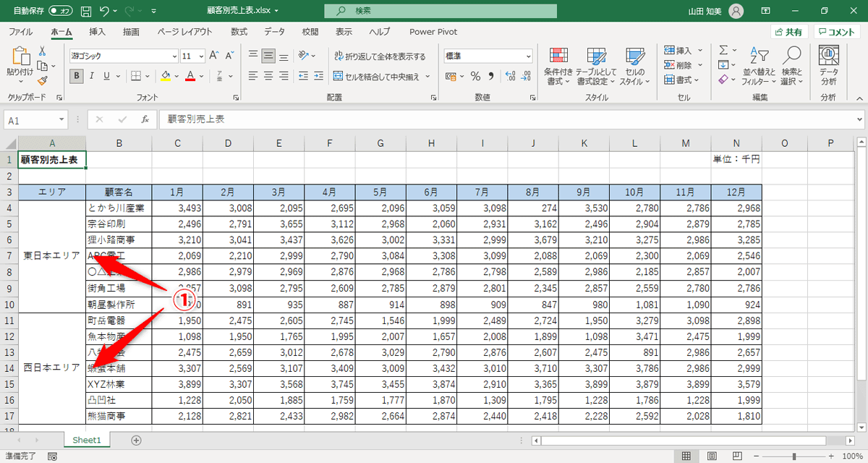
Task: Click the Format Painter brush icon
Action: pyautogui.click(x=43, y=81)
